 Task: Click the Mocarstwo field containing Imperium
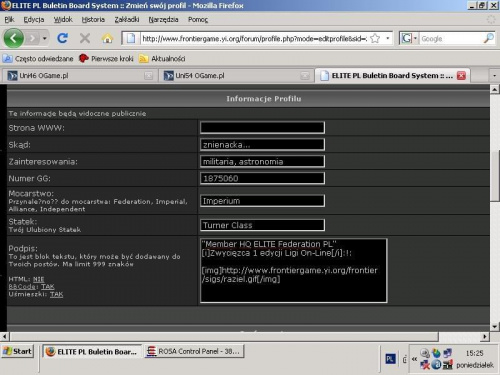coord(262,201)
